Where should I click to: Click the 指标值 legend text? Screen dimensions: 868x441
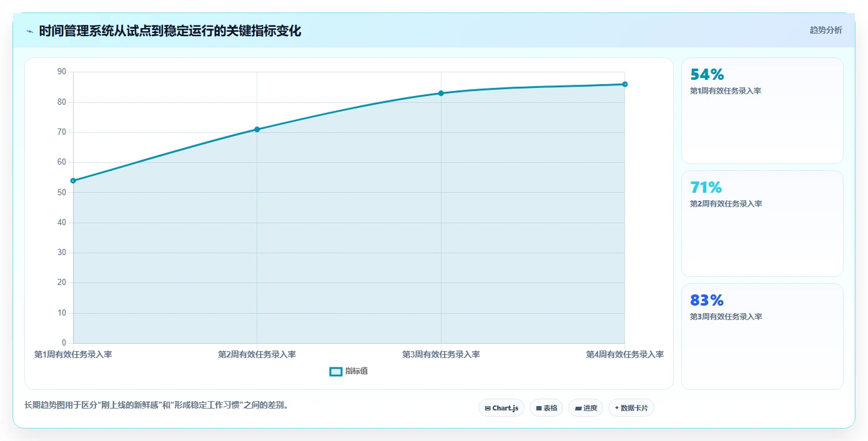[x=357, y=371]
